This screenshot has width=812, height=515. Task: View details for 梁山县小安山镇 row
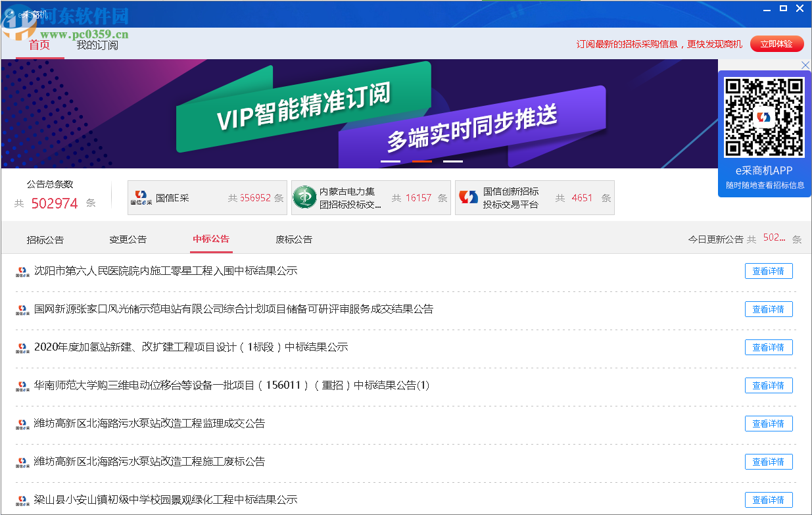tap(769, 500)
